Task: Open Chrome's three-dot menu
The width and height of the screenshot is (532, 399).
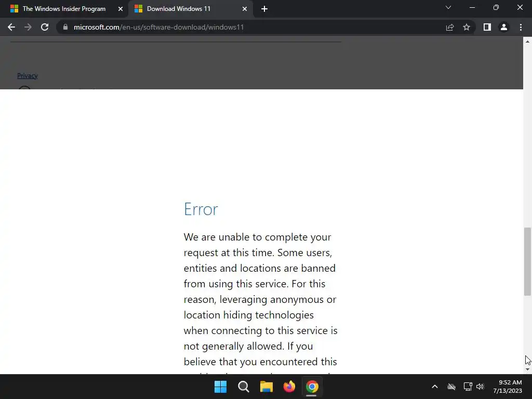Action: click(521, 27)
